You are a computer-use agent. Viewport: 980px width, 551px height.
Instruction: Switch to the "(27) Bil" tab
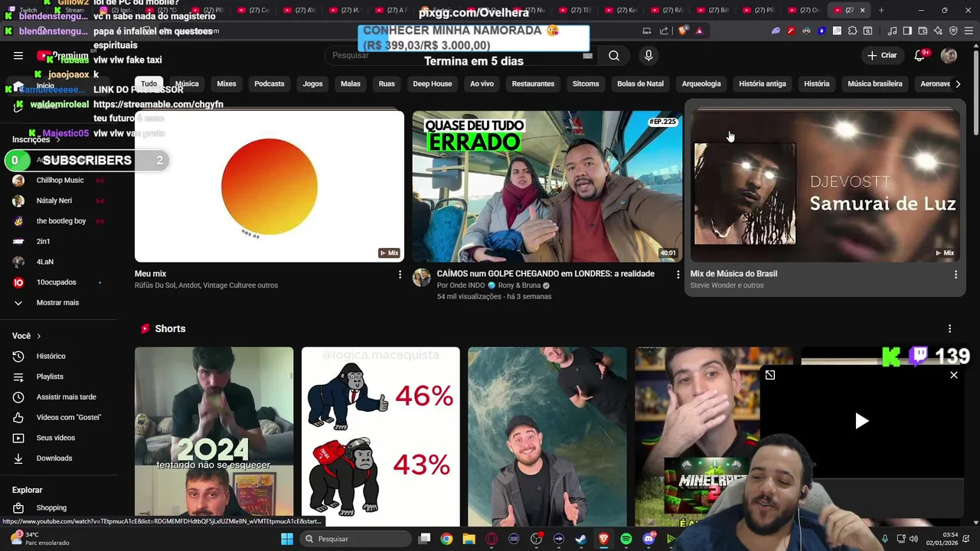point(713,10)
